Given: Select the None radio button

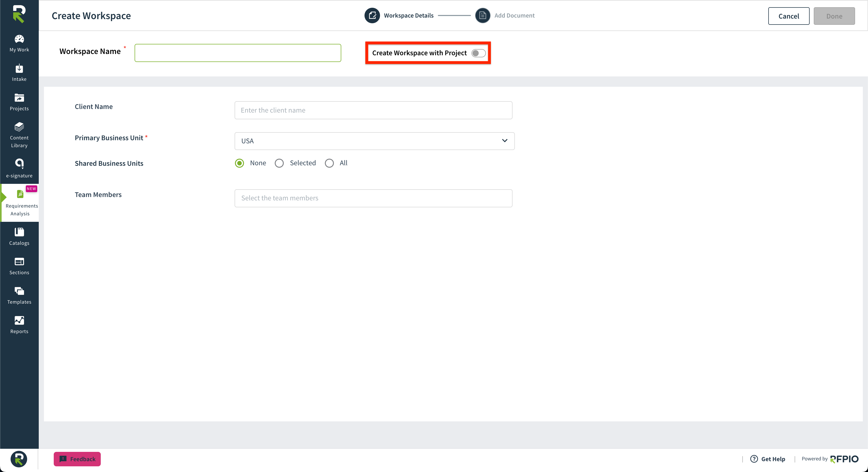Looking at the screenshot, I should [239, 163].
